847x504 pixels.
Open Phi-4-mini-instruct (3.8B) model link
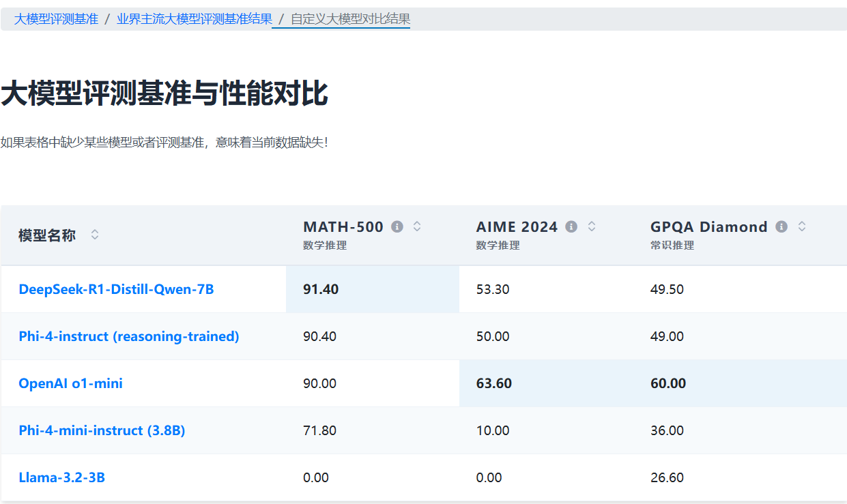tap(102, 430)
